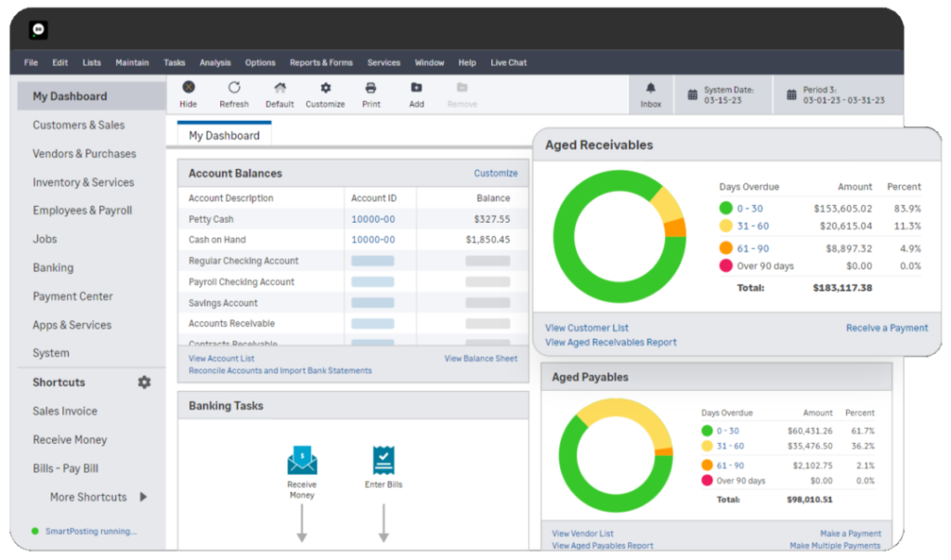Open the Reports & Forms menu

pos(321,62)
